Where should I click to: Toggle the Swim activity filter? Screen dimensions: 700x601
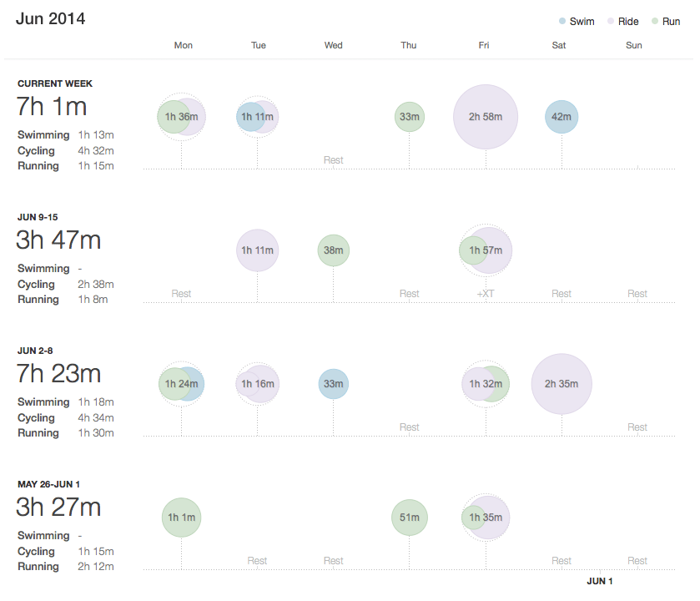(x=576, y=21)
